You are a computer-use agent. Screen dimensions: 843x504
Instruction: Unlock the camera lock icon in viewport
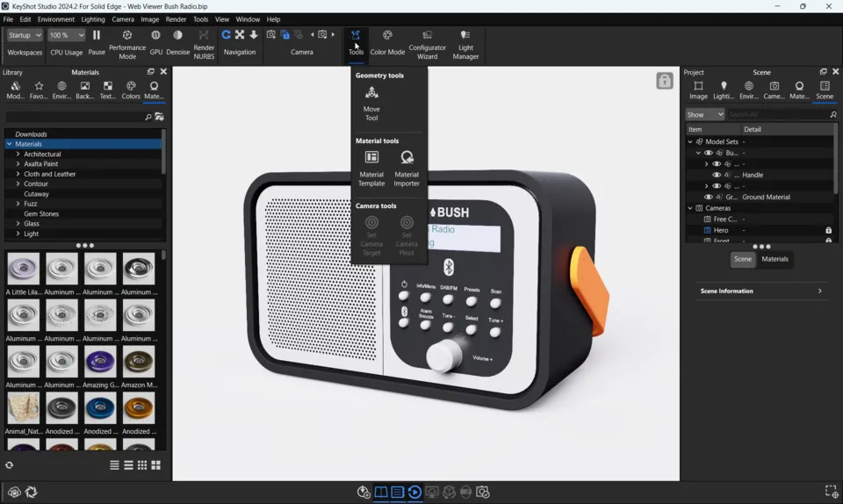(665, 81)
